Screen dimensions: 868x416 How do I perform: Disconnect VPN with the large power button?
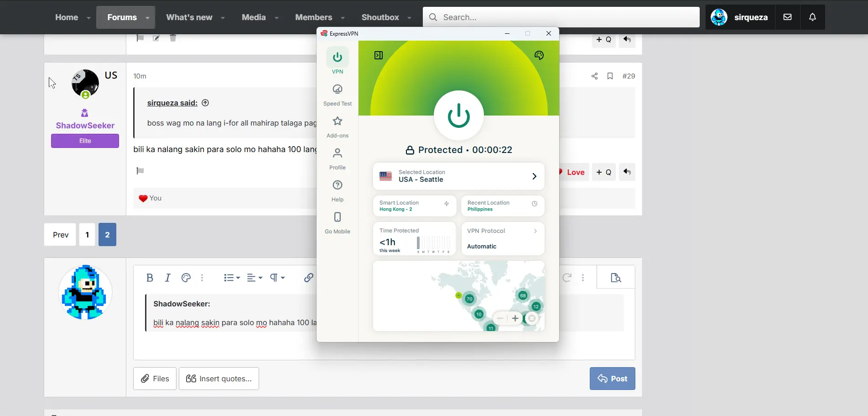pos(458,116)
